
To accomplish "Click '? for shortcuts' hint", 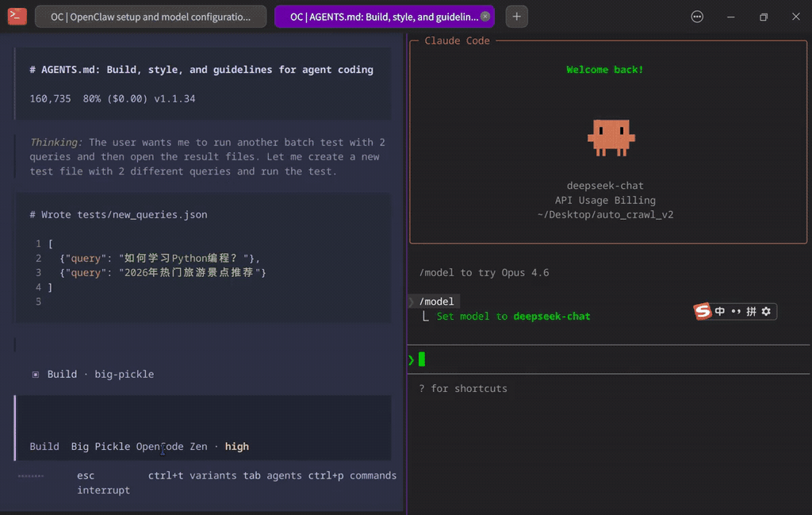I will click(463, 389).
